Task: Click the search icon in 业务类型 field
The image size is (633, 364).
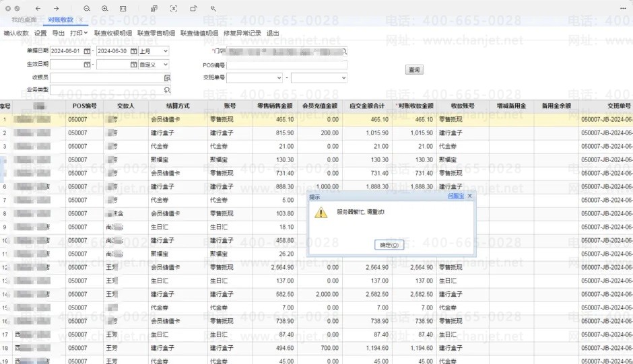Action: pyautogui.click(x=167, y=89)
